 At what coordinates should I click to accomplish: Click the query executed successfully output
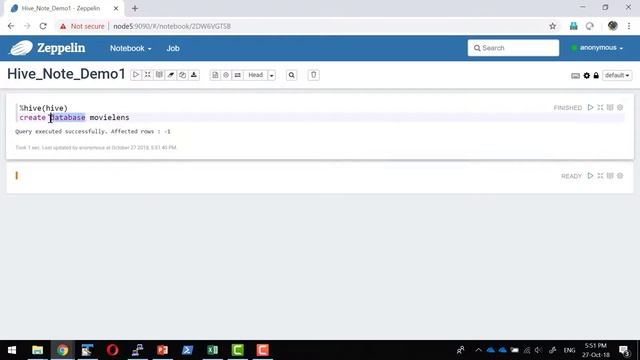pos(93,131)
